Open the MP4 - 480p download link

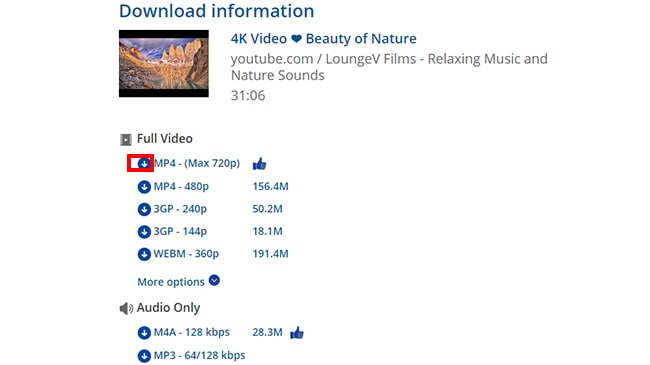(x=181, y=187)
